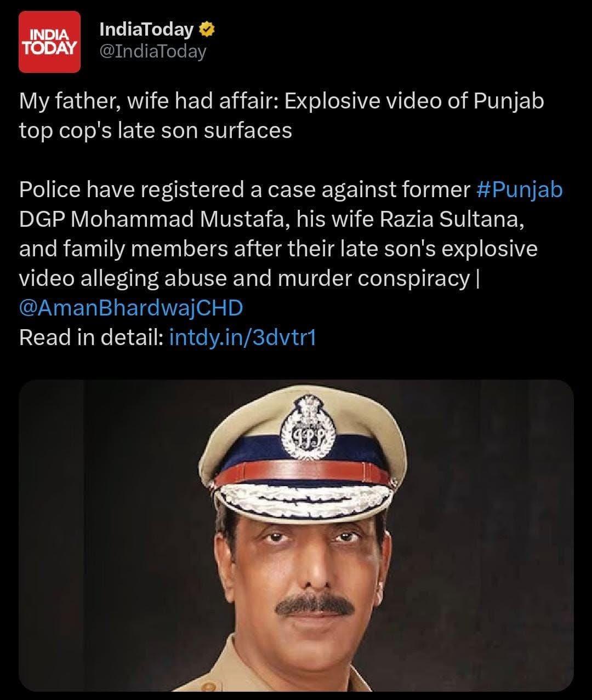
Task: Follow the intdy.in/3dvtr1 link
Action: pos(243,337)
